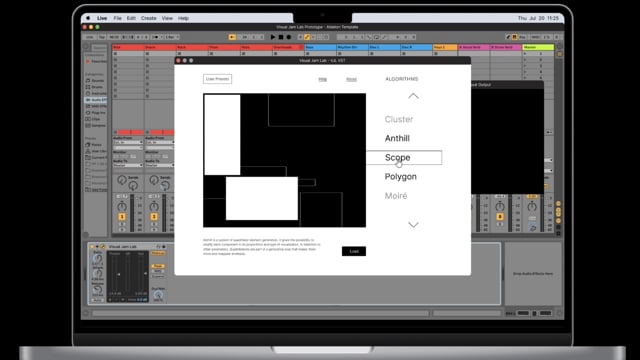
Task: Select Sounds in browser categories
Action: (96, 81)
